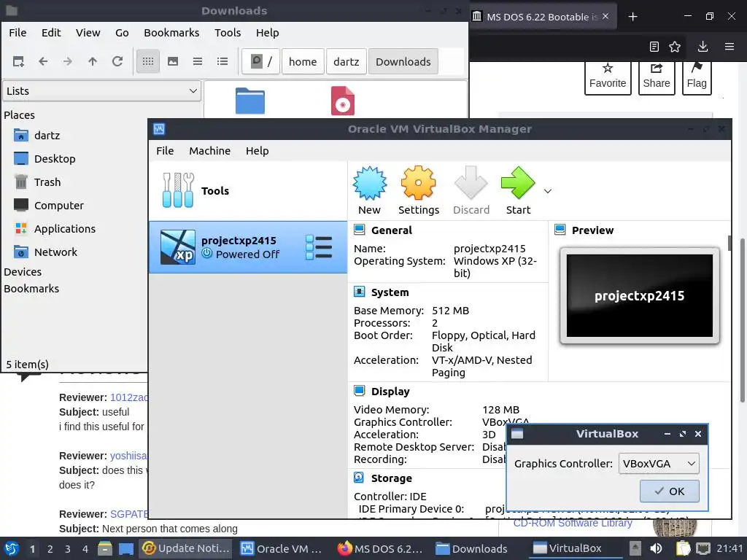Select Desktop in Places

[44, 158]
